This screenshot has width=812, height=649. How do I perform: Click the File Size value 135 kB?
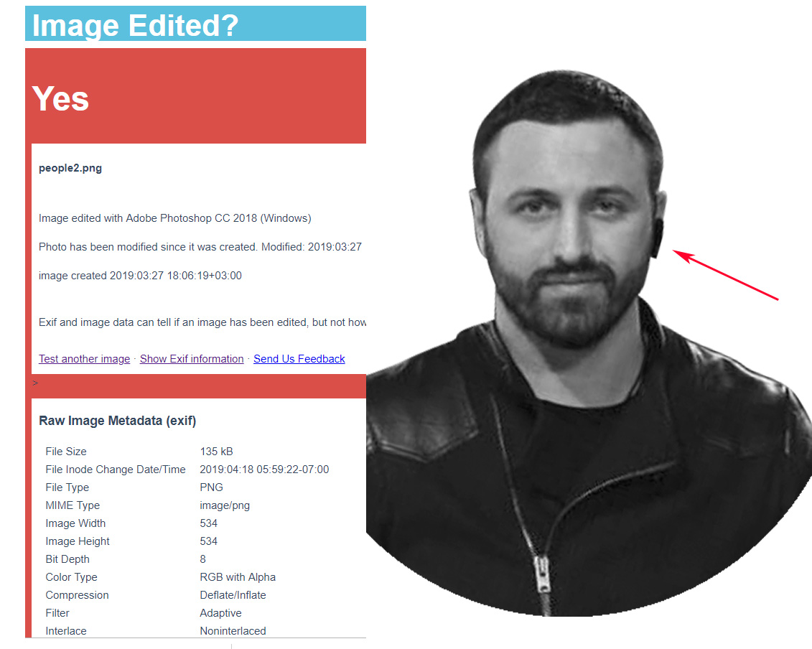217,451
